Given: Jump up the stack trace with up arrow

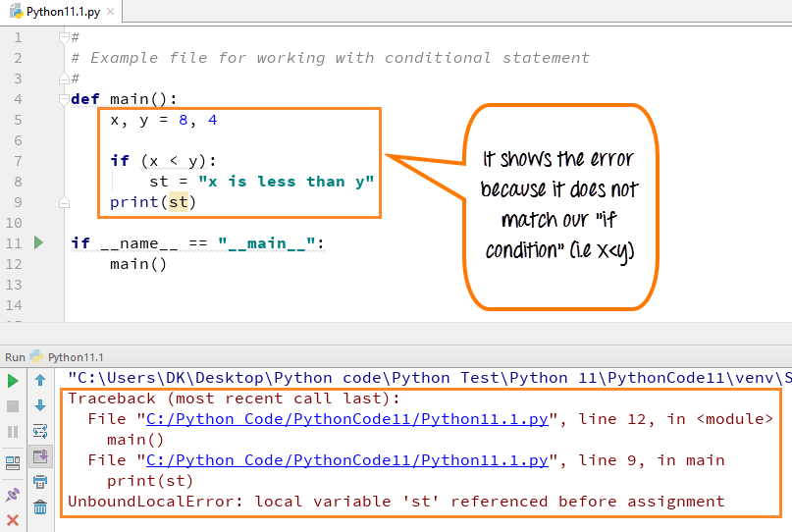Looking at the screenshot, I should click(40, 380).
